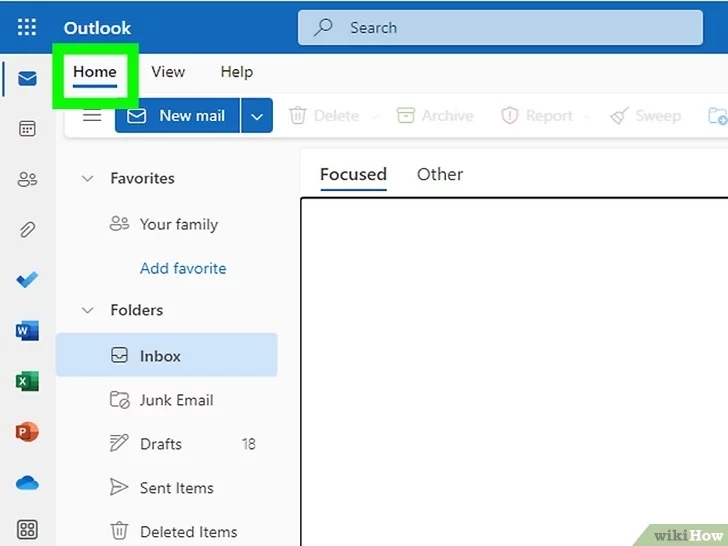Switch to the Home ribbon tab
728x546 pixels.
(x=95, y=72)
